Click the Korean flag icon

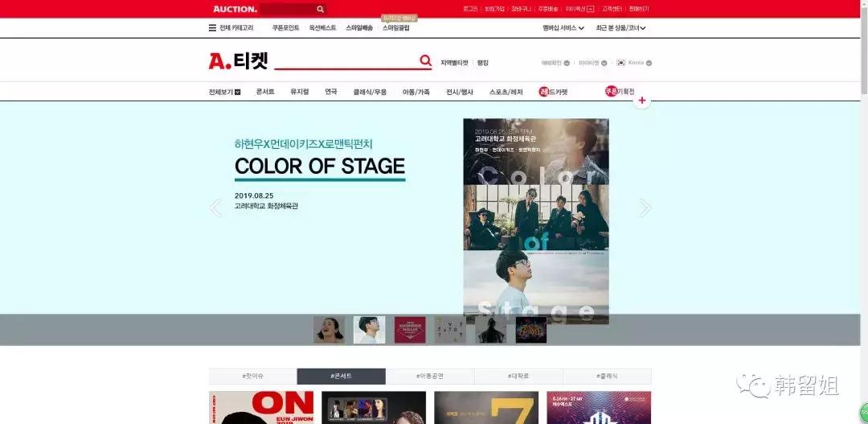click(621, 63)
